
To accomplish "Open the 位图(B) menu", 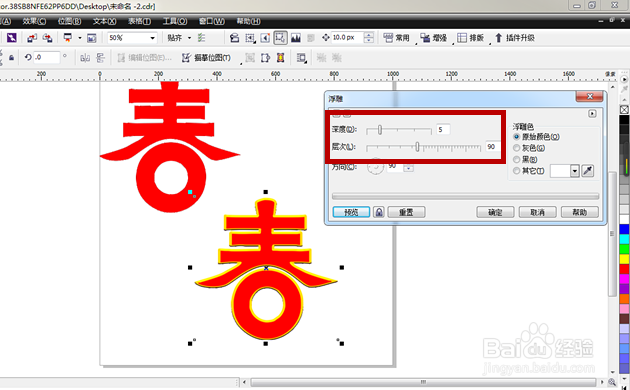I will (69, 21).
